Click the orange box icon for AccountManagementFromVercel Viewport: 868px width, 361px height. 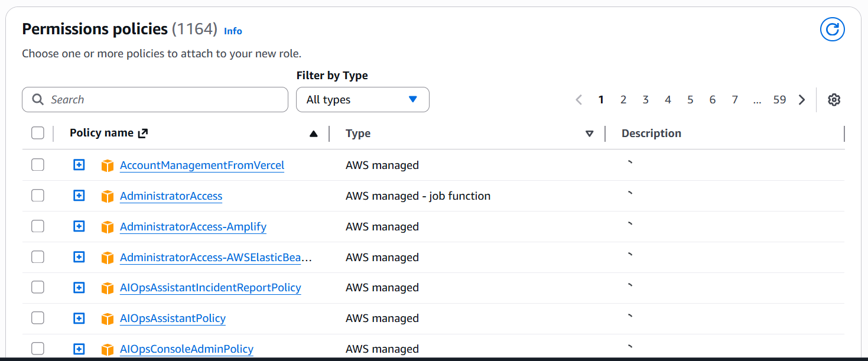[107, 166]
